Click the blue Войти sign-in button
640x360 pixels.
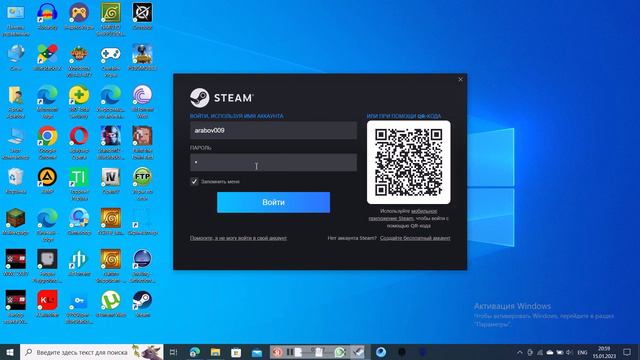[x=273, y=202]
